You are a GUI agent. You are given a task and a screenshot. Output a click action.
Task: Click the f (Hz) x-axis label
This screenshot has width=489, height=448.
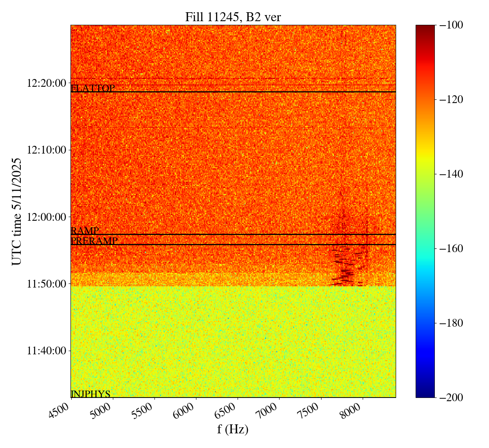[233, 429]
